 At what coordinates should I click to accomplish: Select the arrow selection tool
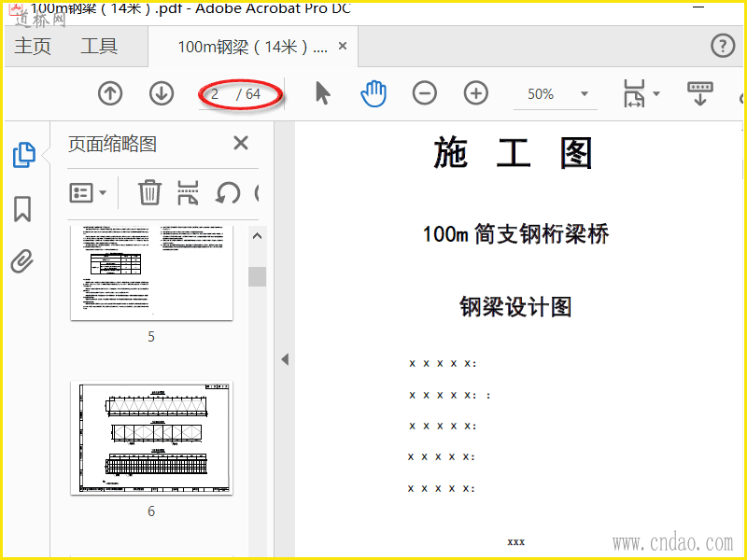click(322, 93)
